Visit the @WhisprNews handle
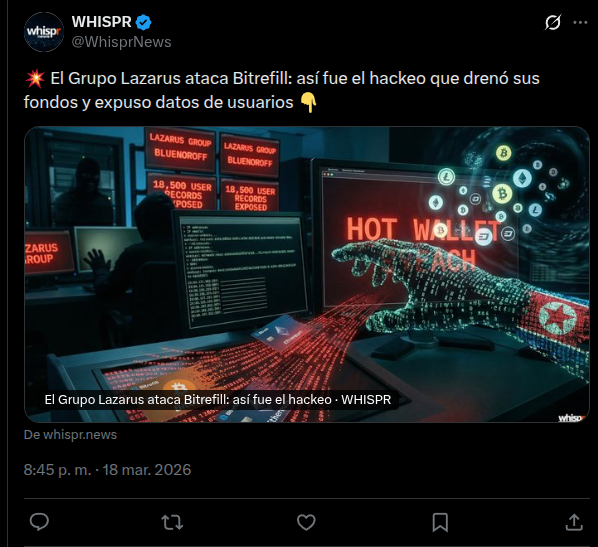Image resolution: width=598 pixels, height=547 pixels. point(121,42)
